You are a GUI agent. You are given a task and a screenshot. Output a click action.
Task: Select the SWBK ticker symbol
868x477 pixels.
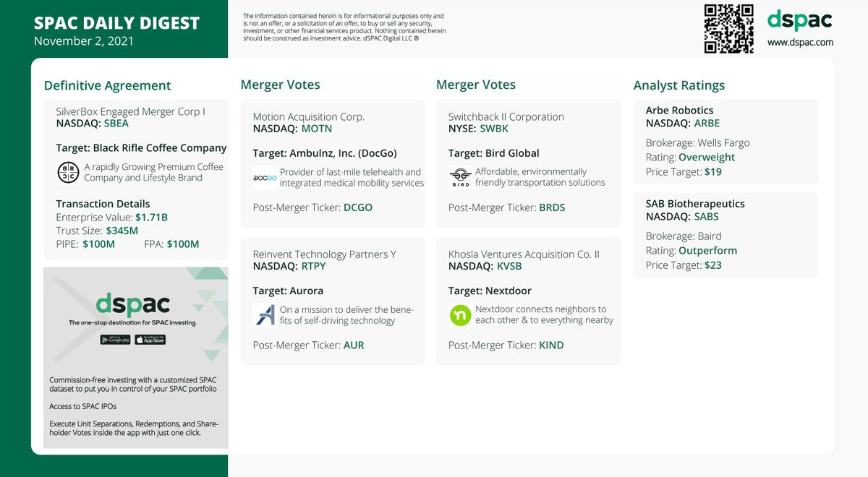pyautogui.click(x=494, y=129)
